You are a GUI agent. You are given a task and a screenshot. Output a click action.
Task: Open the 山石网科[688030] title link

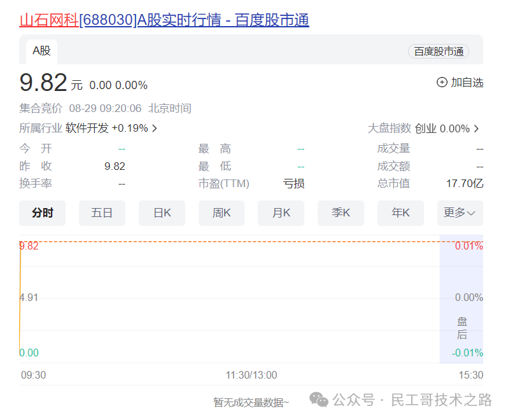pyautogui.click(x=164, y=20)
